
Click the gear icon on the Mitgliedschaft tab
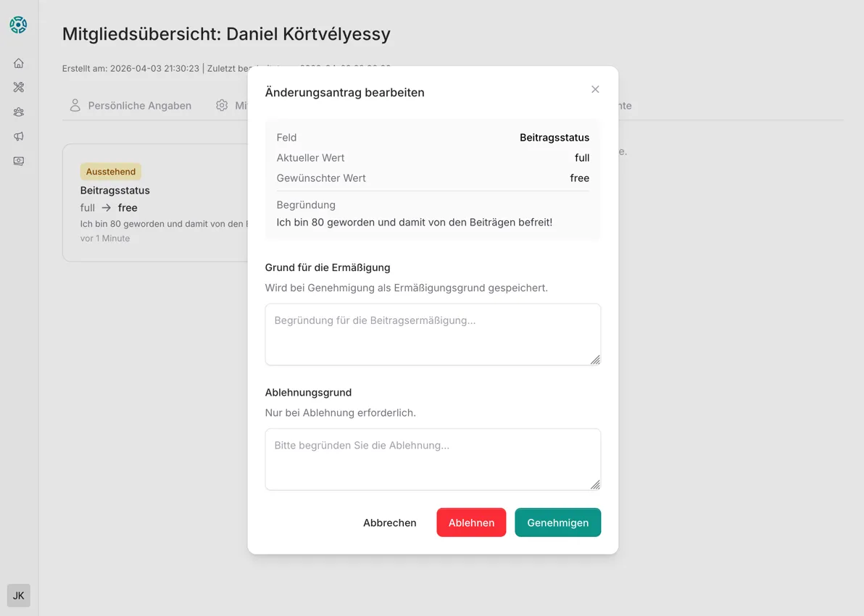[222, 105]
